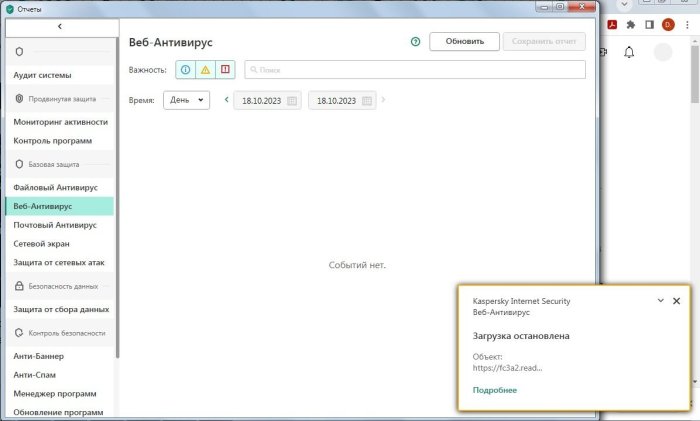
Task: Open Менеджер программ report
Action: point(60,394)
